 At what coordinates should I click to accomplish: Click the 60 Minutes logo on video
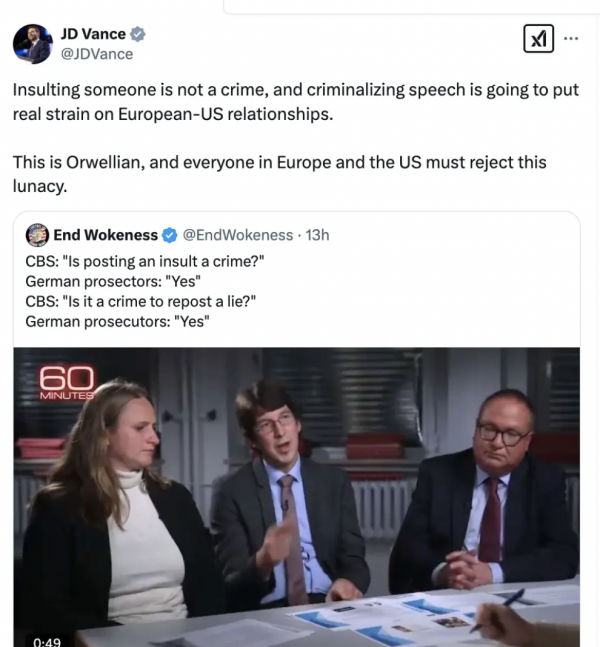(67, 383)
